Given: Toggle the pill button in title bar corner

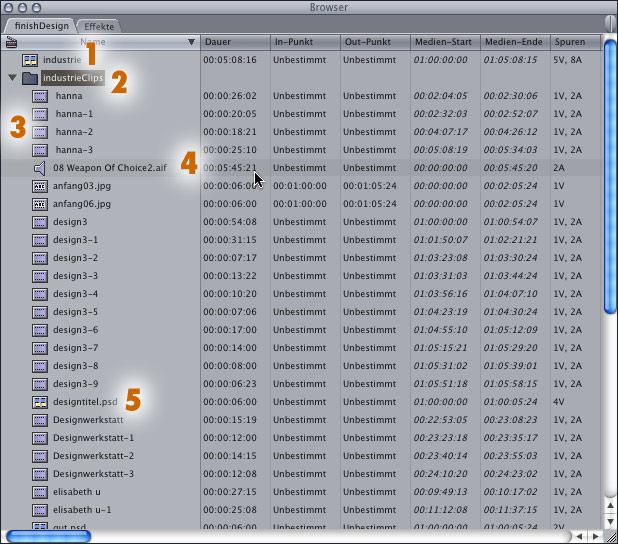Looking at the screenshot, I should (x=602, y=9).
